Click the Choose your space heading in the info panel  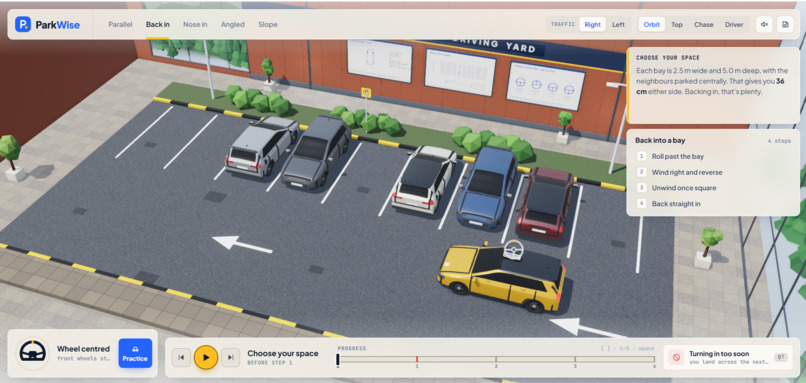[668, 58]
